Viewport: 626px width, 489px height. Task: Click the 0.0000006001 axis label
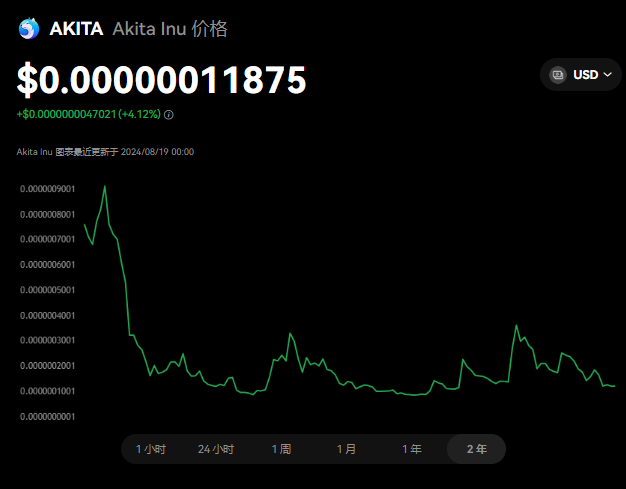pos(48,265)
